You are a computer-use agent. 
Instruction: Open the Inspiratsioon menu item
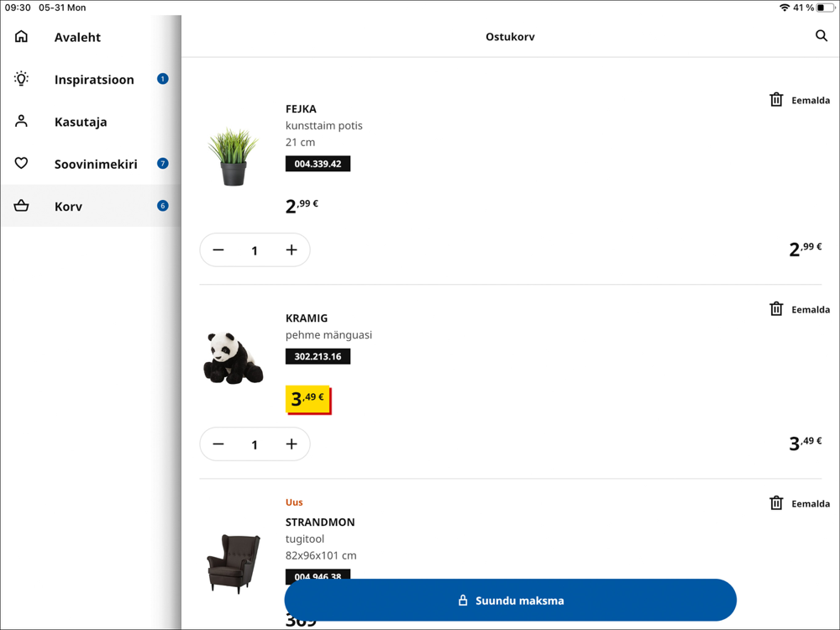coord(94,80)
